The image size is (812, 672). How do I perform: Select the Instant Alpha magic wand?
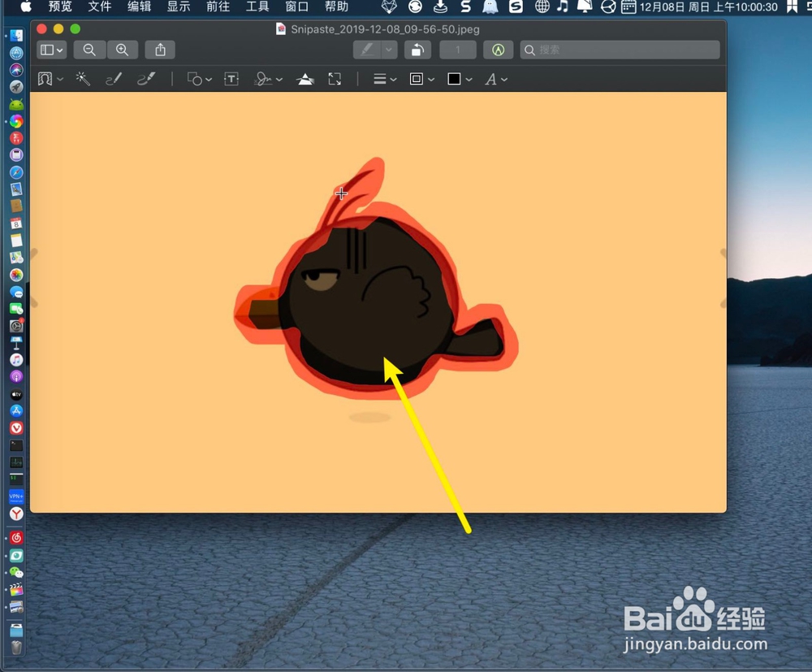(83, 79)
